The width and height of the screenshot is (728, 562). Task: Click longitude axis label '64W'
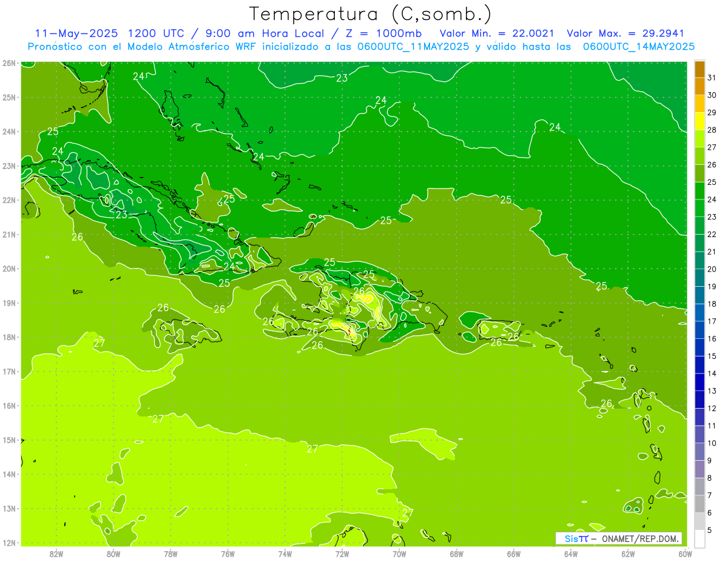point(571,554)
